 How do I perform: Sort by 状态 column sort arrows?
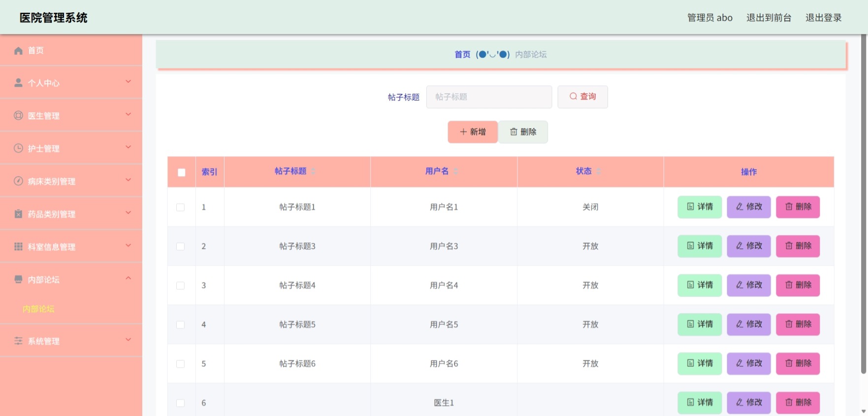click(x=599, y=171)
